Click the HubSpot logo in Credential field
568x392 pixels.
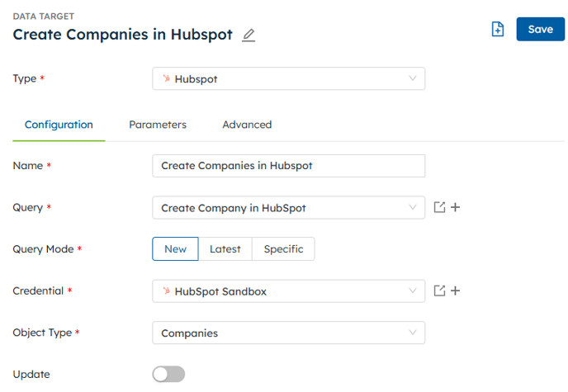(166, 290)
